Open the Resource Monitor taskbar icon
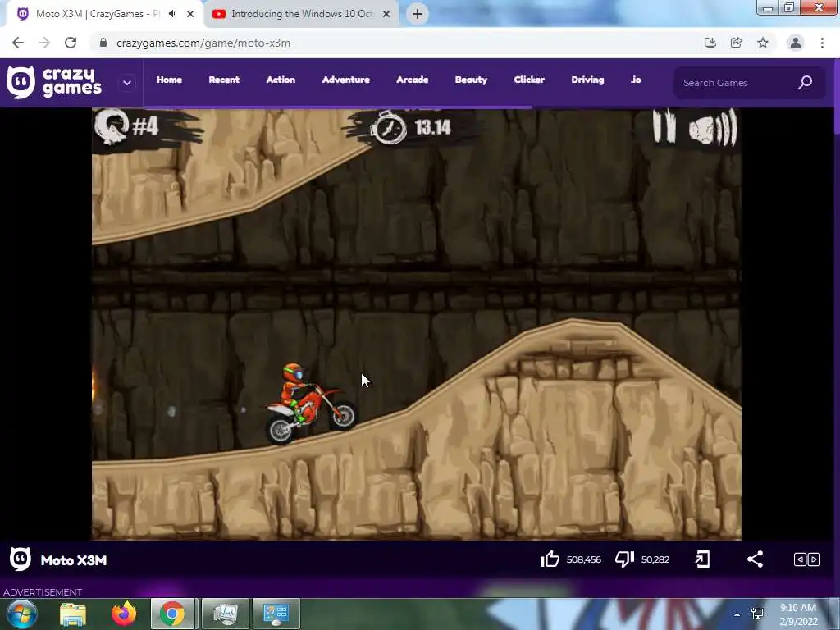This screenshot has width=840, height=630. pos(226,614)
